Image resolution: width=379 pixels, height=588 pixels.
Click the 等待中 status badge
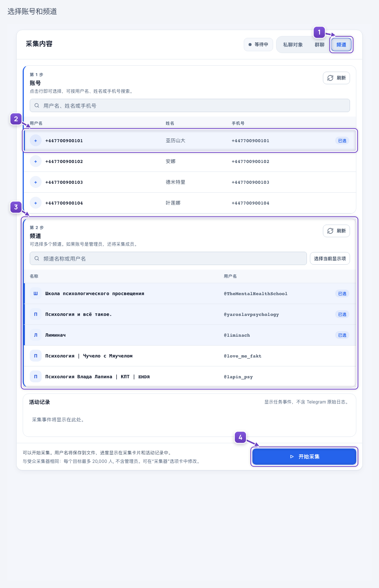coord(258,45)
